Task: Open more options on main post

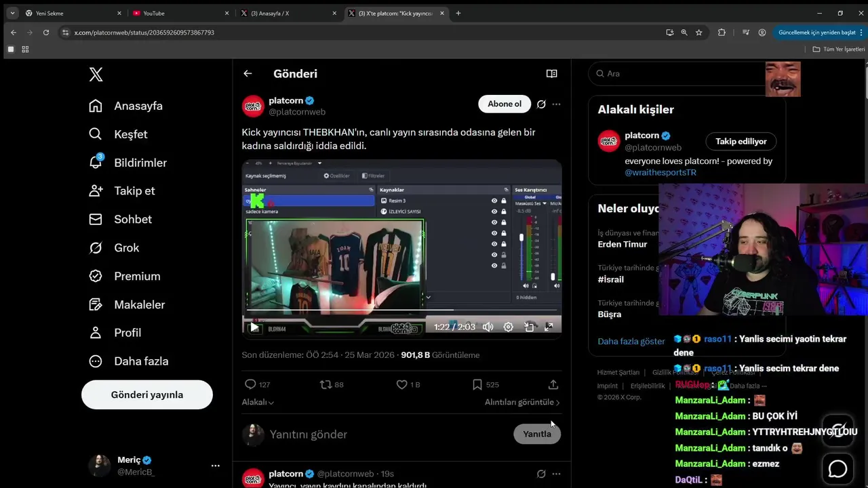Action: pyautogui.click(x=556, y=104)
